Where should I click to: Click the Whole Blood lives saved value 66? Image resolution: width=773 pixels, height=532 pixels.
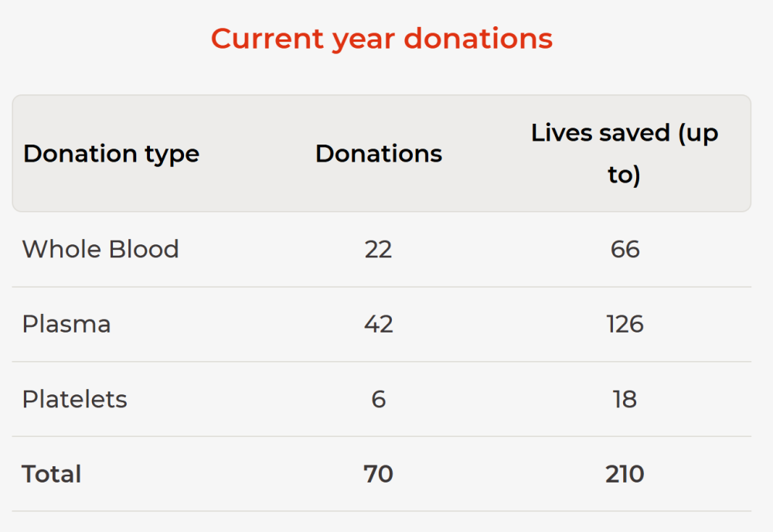click(x=625, y=250)
